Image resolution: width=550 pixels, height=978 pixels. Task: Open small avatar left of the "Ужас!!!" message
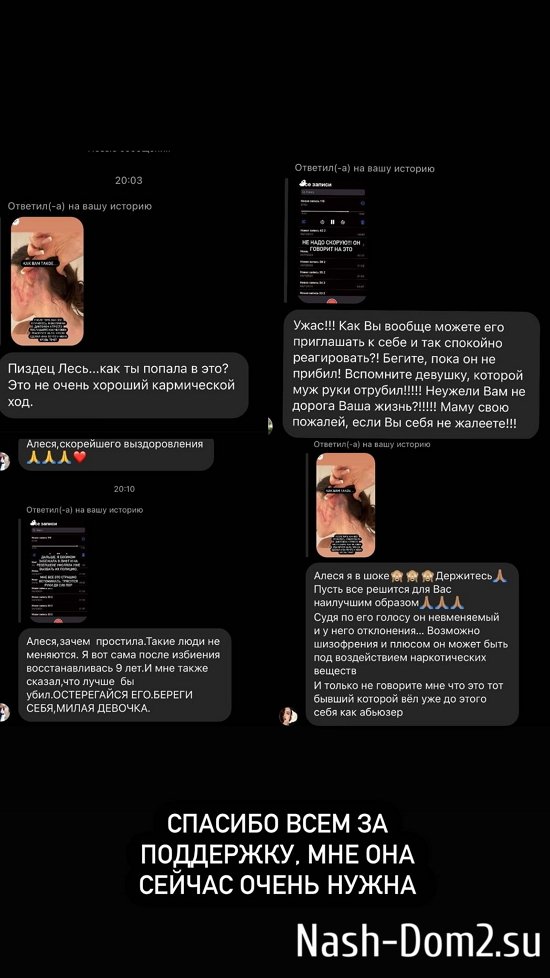[270, 425]
